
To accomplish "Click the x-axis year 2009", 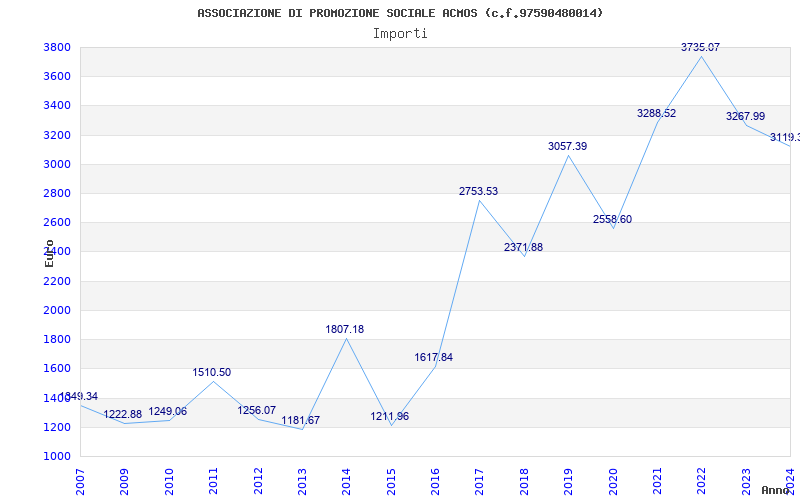I will tap(124, 482).
